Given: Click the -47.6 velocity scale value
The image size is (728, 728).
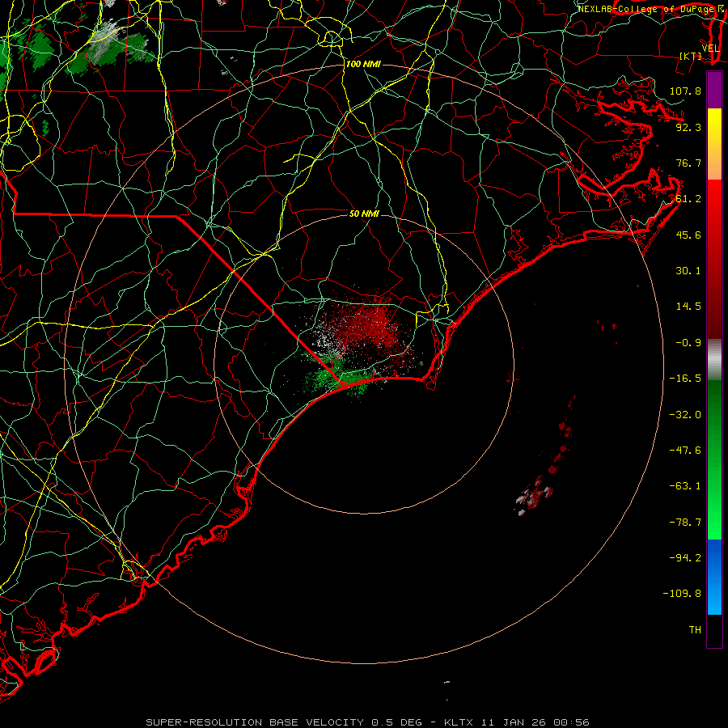Looking at the screenshot, I should coord(685,451).
